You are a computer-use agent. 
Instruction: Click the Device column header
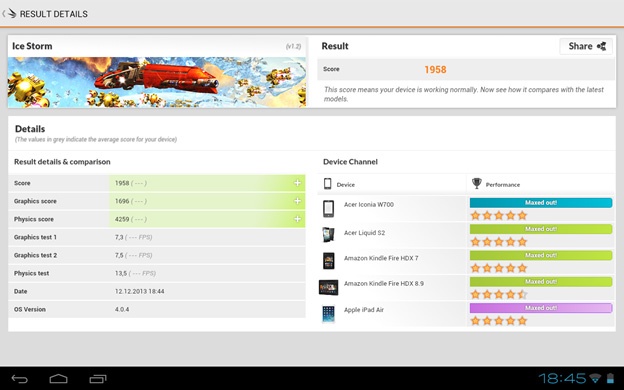pos(339,184)
